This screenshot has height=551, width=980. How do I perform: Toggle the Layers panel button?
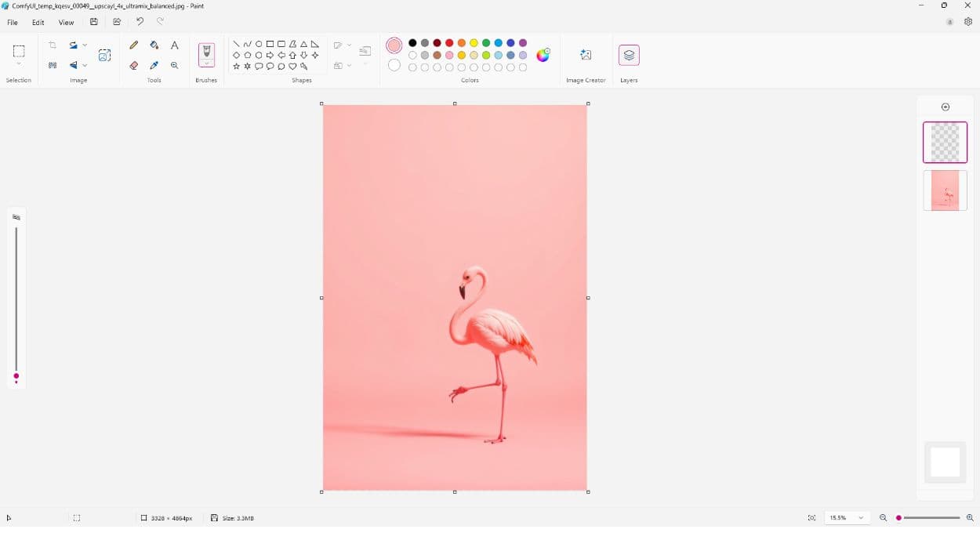click(629, 55)
